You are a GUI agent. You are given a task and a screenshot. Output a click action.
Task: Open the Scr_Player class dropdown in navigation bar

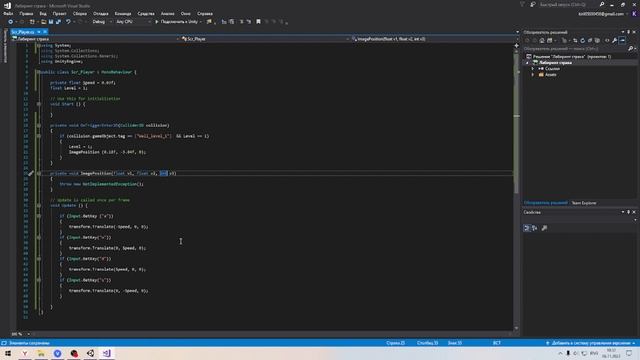[265, 39]
